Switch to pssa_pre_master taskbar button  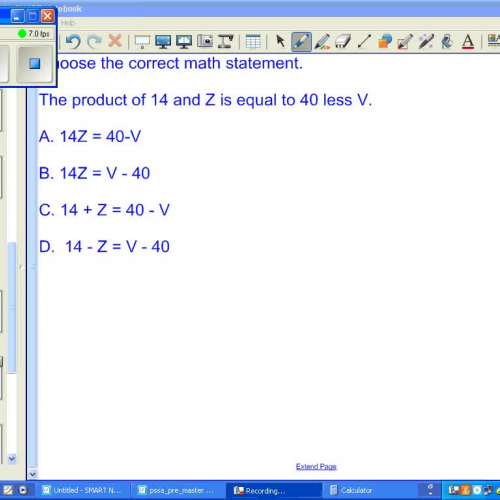(x=177, y=490)
